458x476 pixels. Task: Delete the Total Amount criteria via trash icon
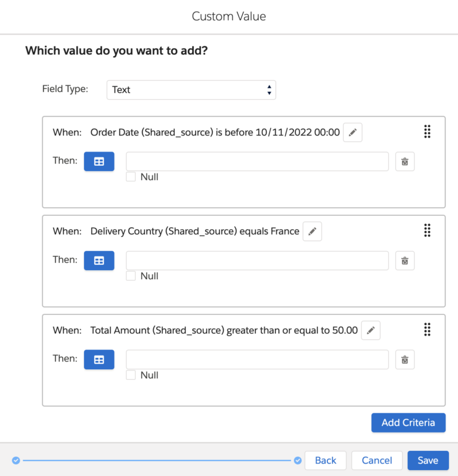[x=405, y=360]
